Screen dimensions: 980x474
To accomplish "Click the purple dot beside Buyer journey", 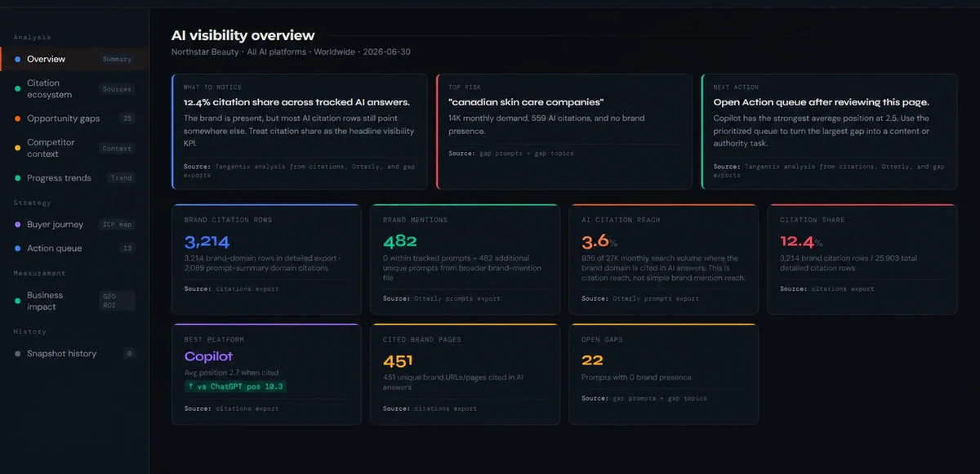I will 18,225.
